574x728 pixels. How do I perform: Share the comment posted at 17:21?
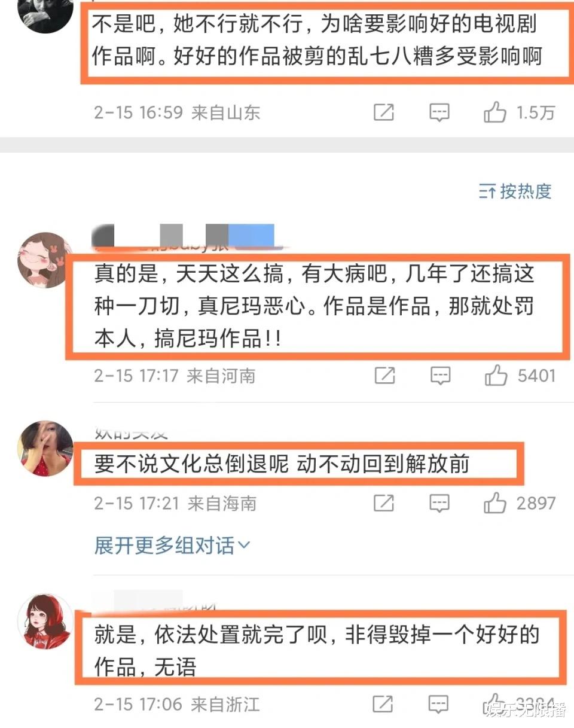384,504
